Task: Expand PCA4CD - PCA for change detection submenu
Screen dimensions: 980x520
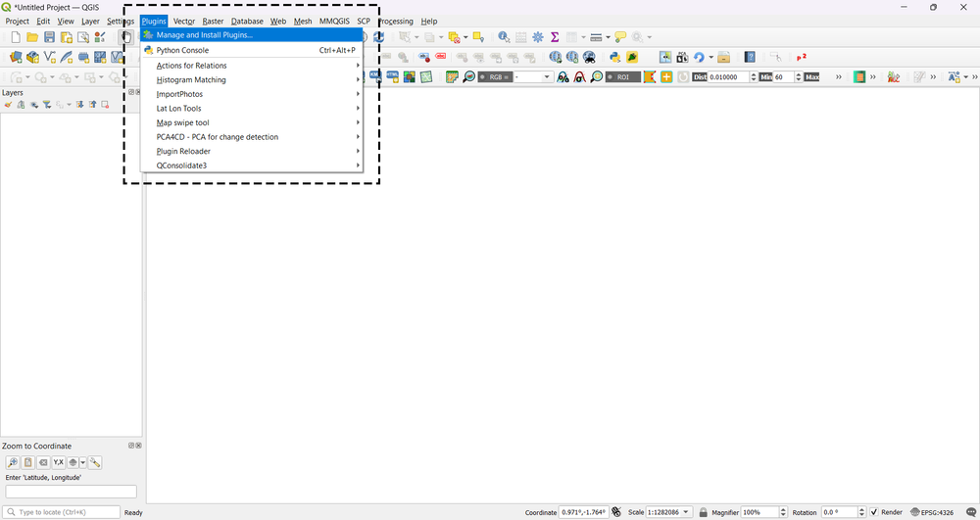Action: 251,137
